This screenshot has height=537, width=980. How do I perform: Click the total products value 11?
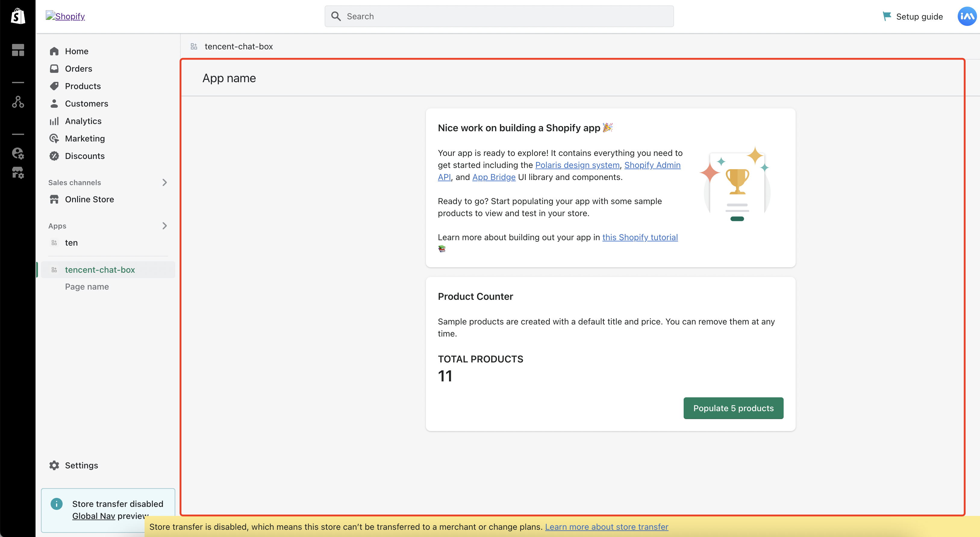(x=445, y=376)
